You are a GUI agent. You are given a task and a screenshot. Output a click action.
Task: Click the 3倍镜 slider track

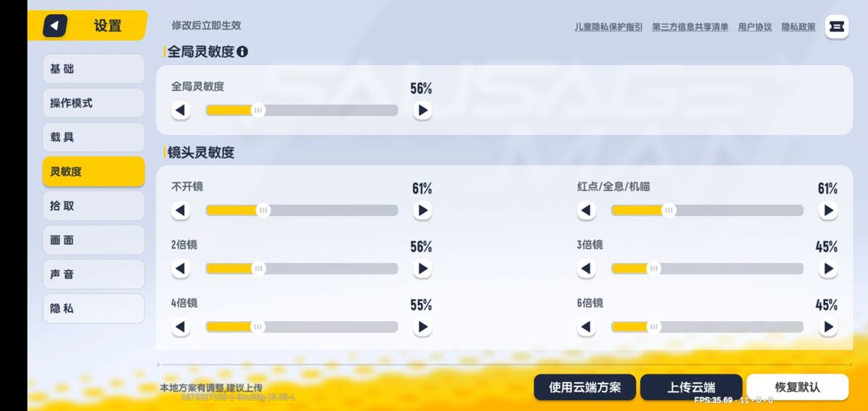707,269
